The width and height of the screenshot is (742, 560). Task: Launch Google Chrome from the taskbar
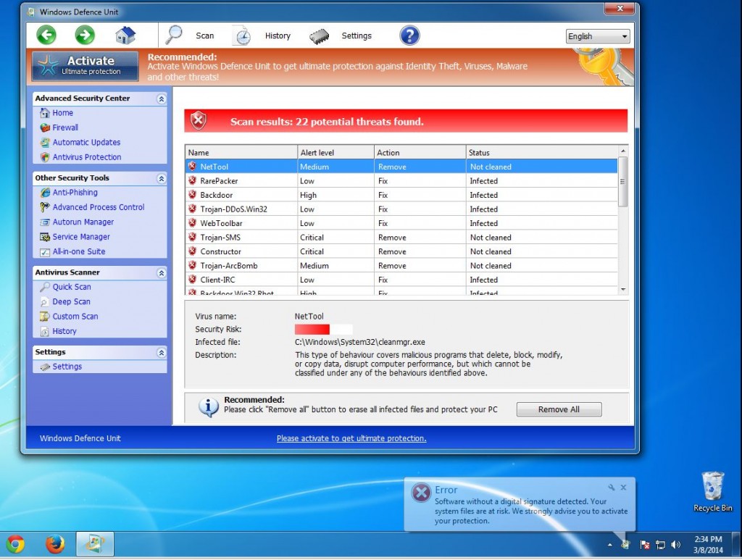pos(16,543)
